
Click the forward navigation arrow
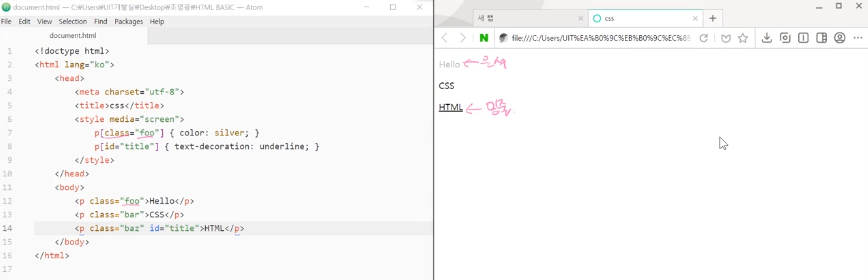[x=463, y=38]
